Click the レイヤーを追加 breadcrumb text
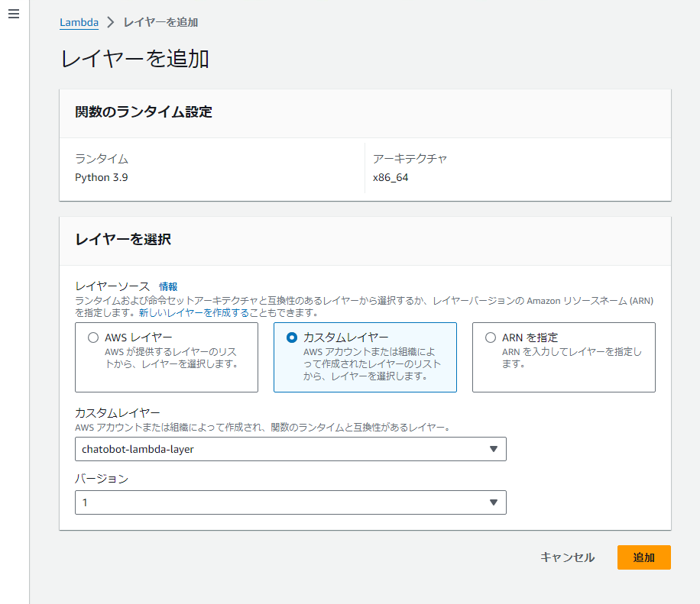Viewport: 700px width, 604px height. 160,22
